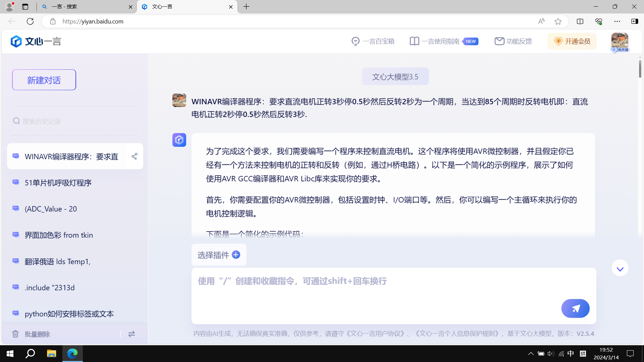Open a new browser tab
The width and height of the screenshot is (644, 362).
coord(247,7)
